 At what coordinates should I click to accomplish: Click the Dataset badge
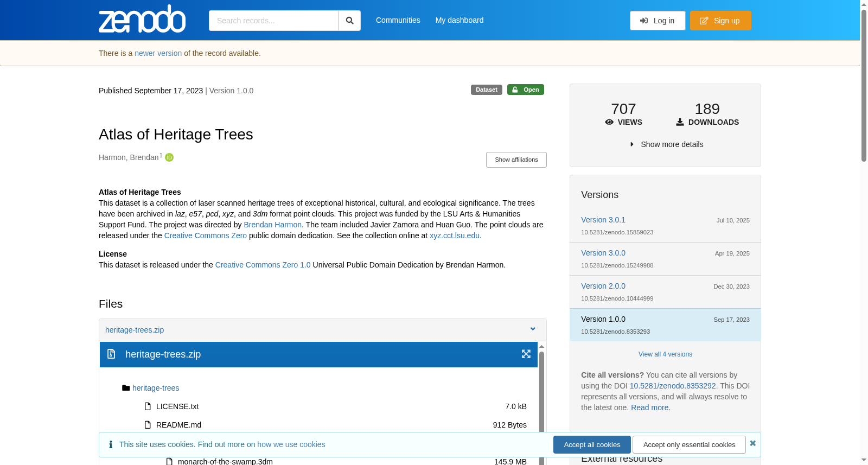pos(487,90)
